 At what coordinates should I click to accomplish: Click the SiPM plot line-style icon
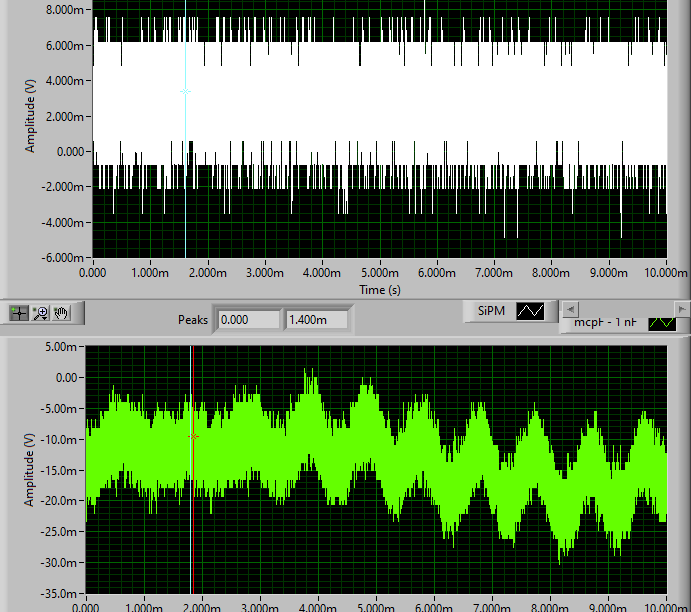(x=530, y=311)
